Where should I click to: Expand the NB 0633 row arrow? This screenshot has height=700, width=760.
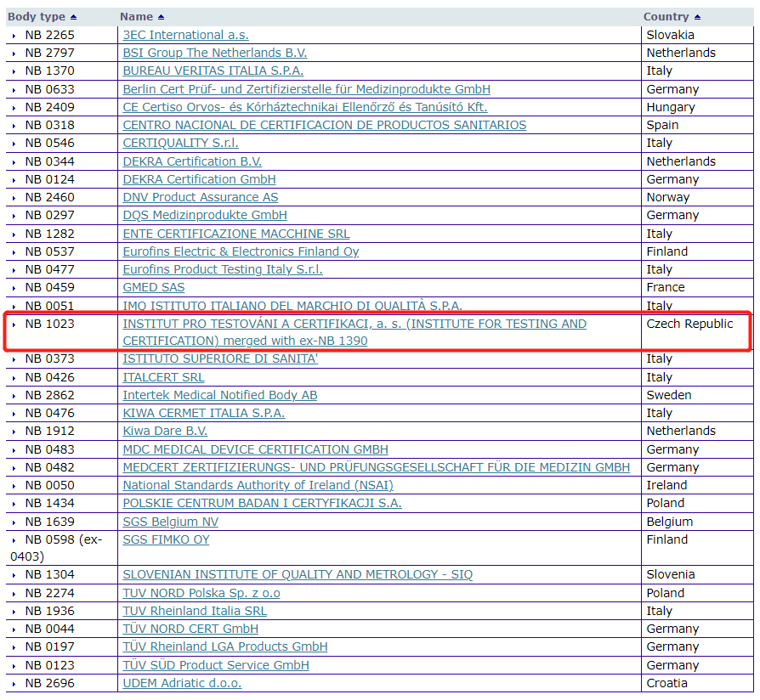pyautogui.click(x=14, y=89)
